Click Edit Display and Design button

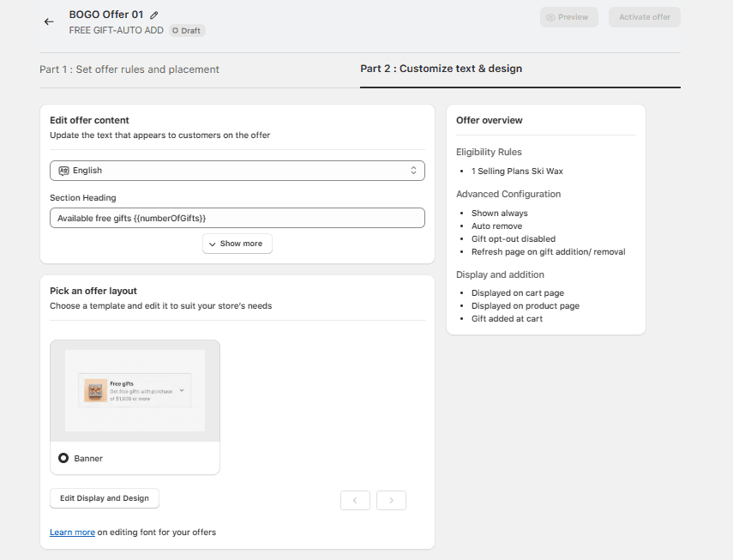(105, 498)
